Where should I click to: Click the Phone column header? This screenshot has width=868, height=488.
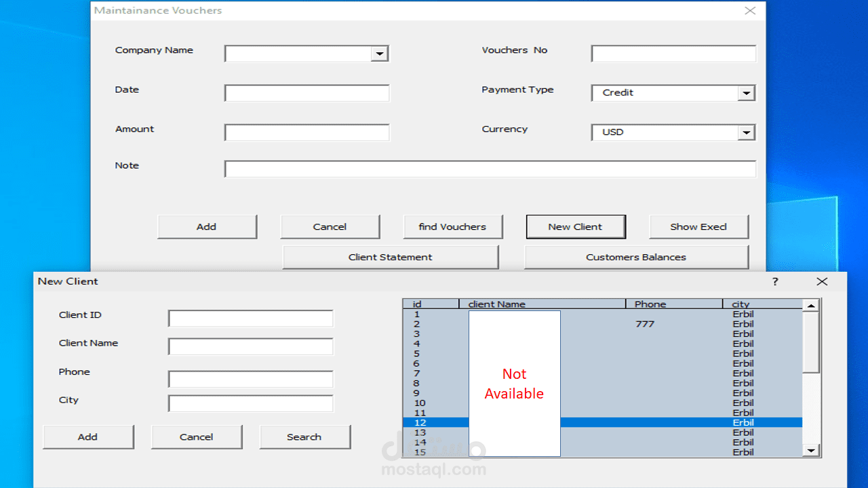coord(674,304)
